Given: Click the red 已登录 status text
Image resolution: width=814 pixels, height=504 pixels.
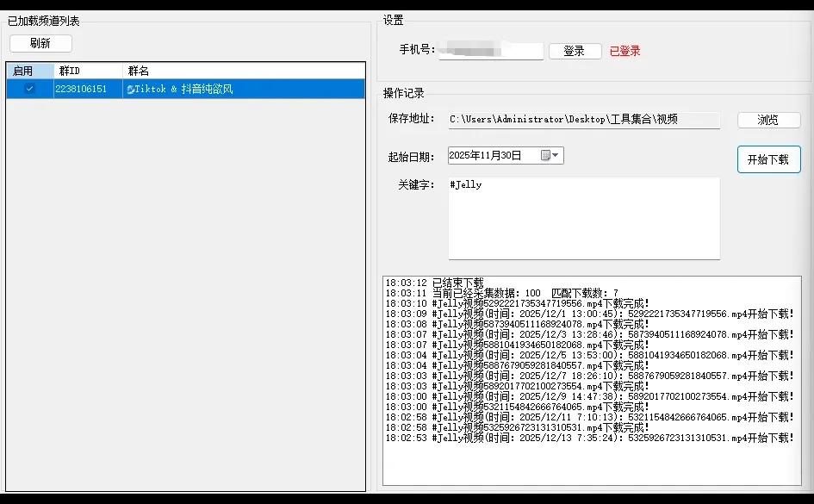Looking at the screenshot, I should [x=626, y=51].
